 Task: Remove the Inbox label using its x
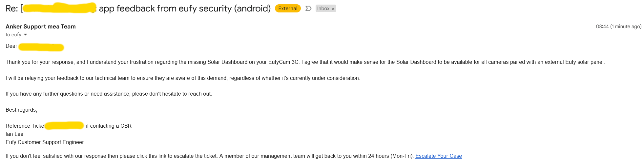click(x=333, y=9)
